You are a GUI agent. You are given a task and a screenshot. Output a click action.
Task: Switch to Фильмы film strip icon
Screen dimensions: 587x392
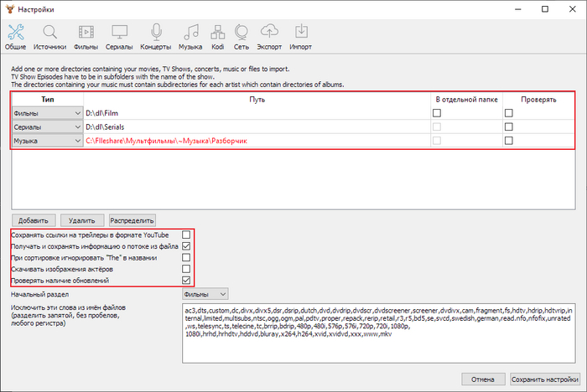[86, 35]
